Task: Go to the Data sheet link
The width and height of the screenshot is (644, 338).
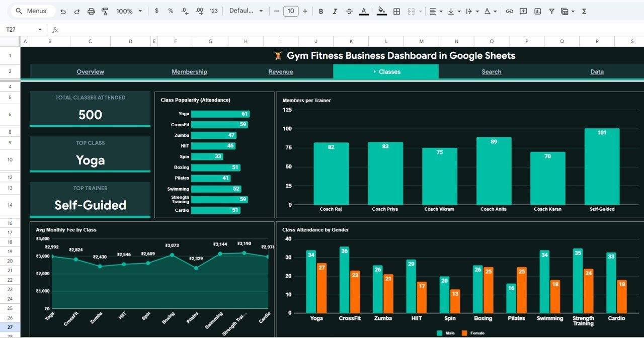Action: click(597, 72)
